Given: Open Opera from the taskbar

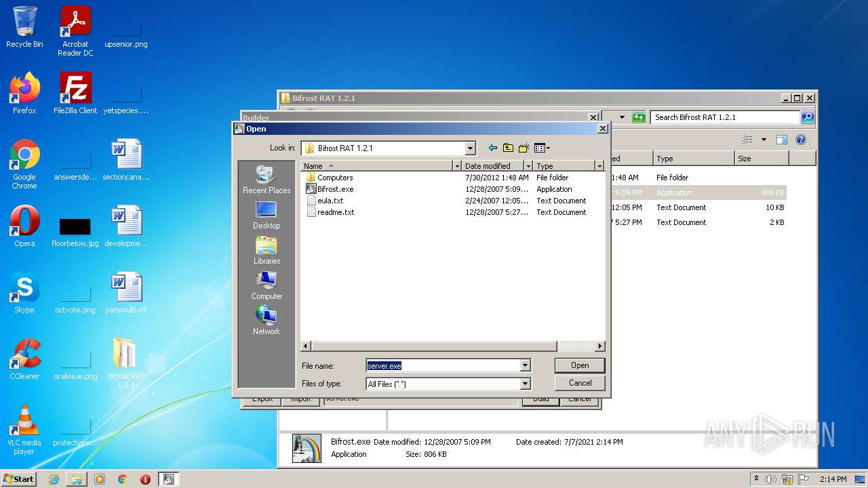Looking at the screenshot, I should pos(145,479).
